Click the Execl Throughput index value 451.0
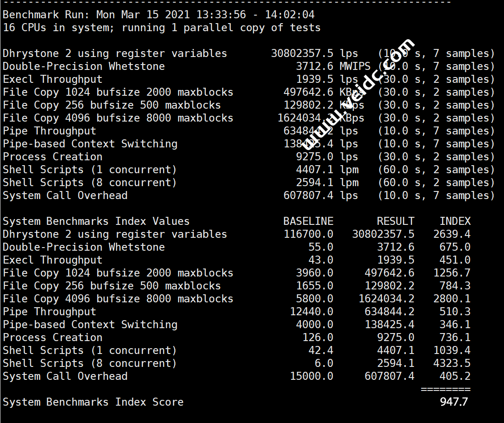The width and height of the screenshot is (504, 423). 455,260
